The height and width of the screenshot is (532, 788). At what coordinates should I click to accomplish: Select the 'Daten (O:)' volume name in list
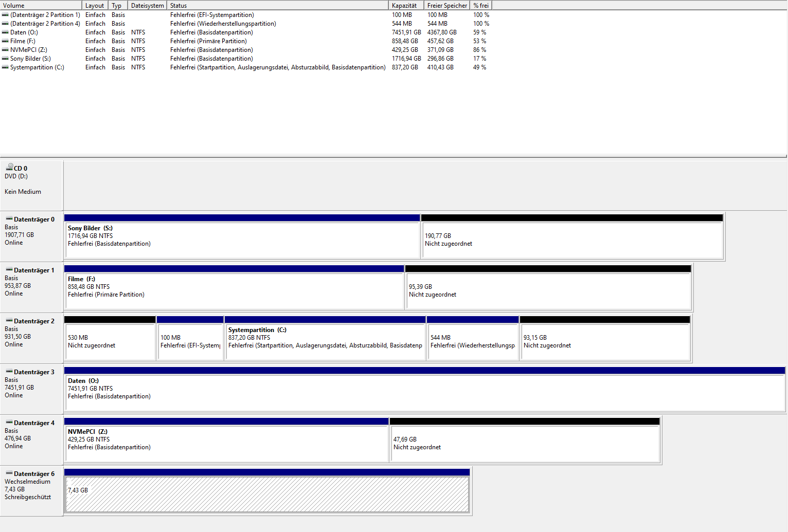[24, 32]
